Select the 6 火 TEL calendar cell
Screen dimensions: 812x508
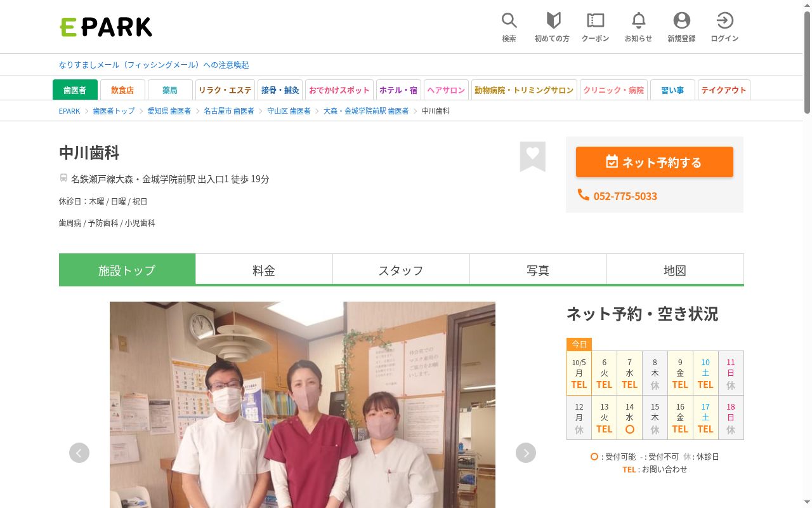pos(605,373)
